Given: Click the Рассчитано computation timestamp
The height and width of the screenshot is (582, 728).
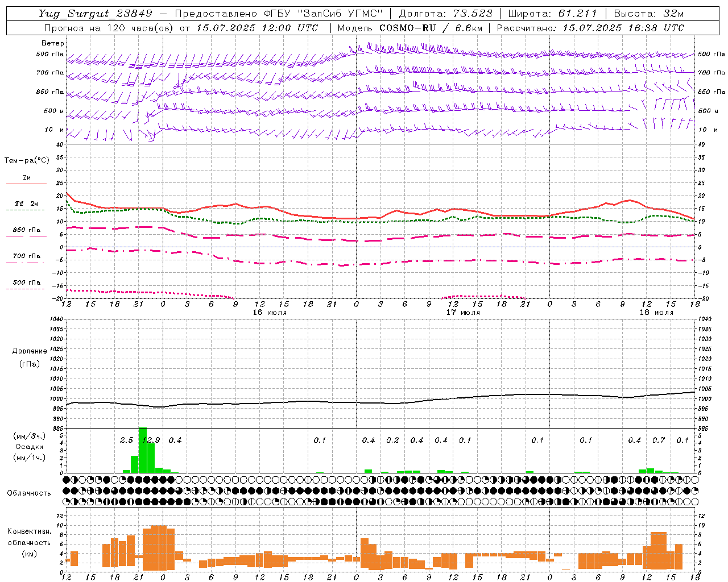Looking at the screenshot, I should pyautogui.click(x=590, y=28).
